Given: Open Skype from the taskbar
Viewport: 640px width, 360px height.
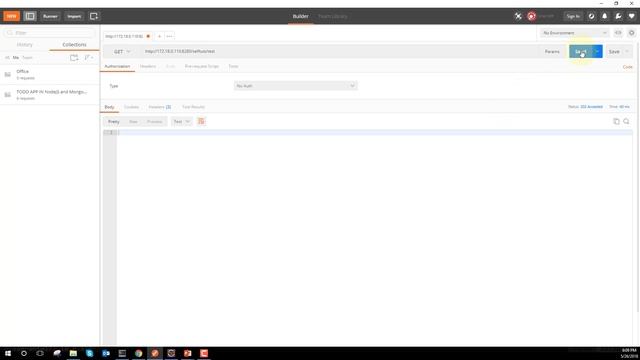Looking at the screenshot, I should coord(89,353).
